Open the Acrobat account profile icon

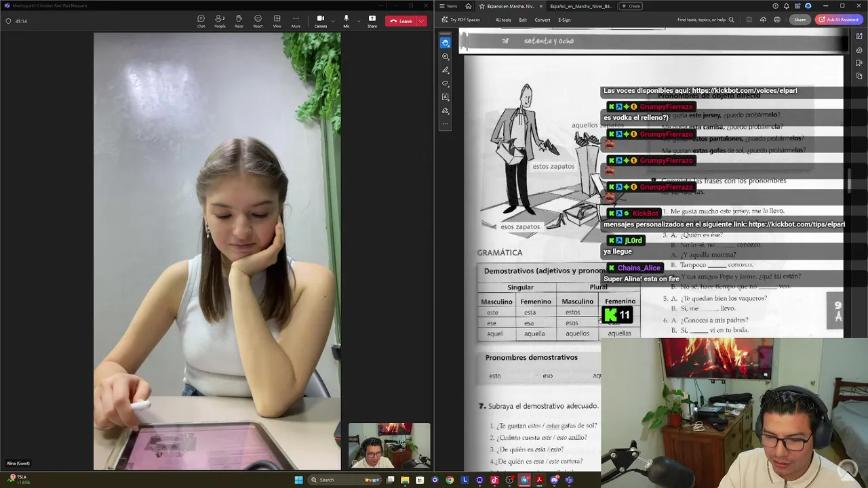(808, 6)
